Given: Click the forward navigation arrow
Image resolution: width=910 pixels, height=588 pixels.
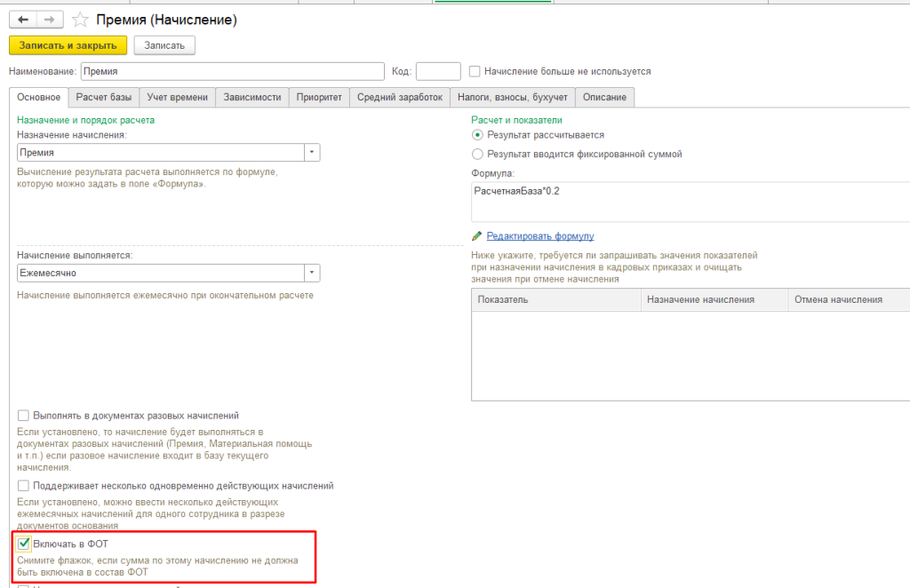Looking at the screenshot, I should tap(50, 19).
